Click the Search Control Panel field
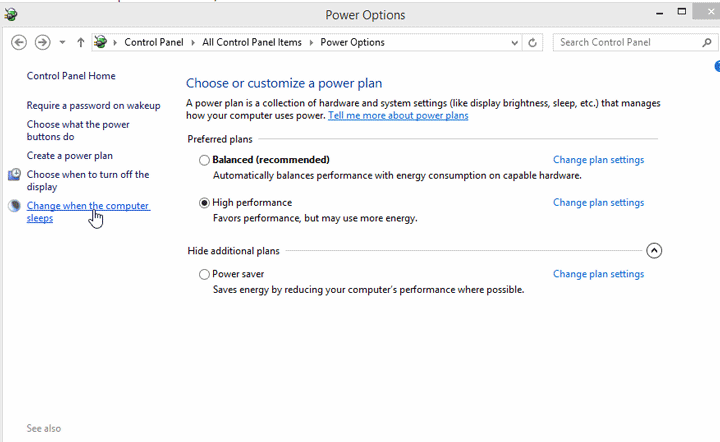Screen dimensions: 720x442 pos(625,43)
